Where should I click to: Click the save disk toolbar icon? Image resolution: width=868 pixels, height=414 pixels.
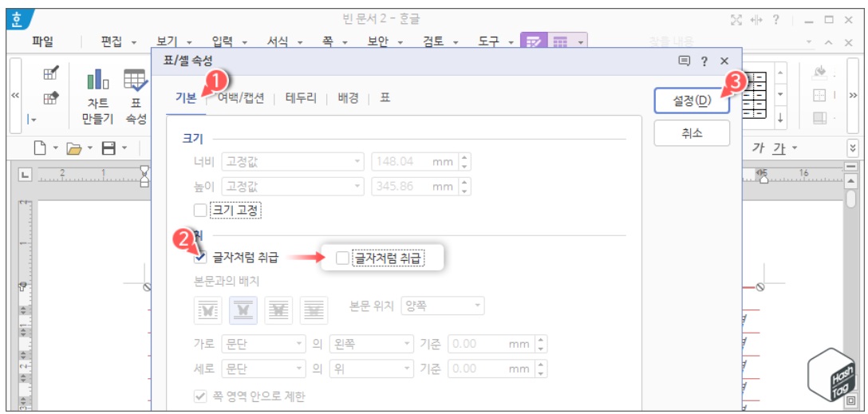[x=108, y=148]
